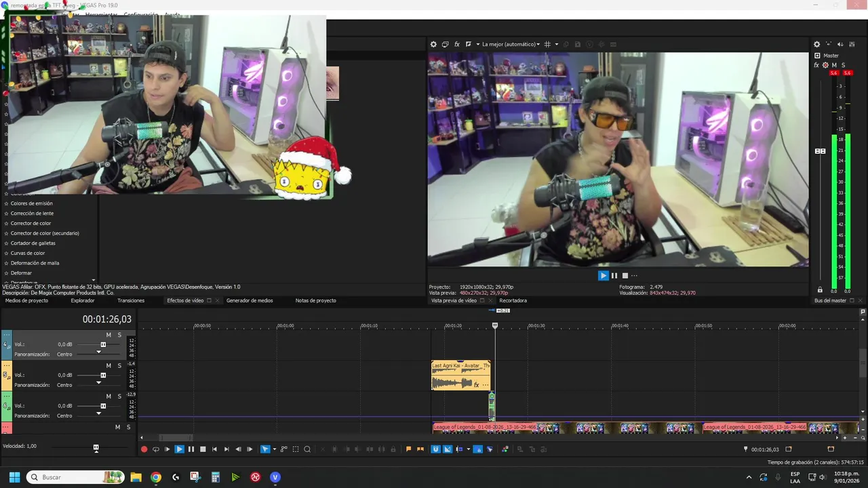Go to start of the project
Screen dimensions: 868x488
pyautogui.click(x=214, y=449)
